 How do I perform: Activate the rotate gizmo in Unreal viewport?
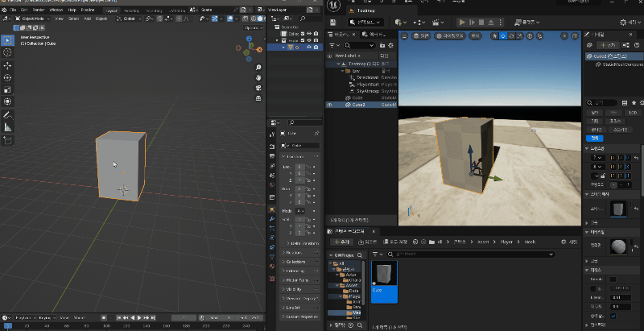[512, 36]
